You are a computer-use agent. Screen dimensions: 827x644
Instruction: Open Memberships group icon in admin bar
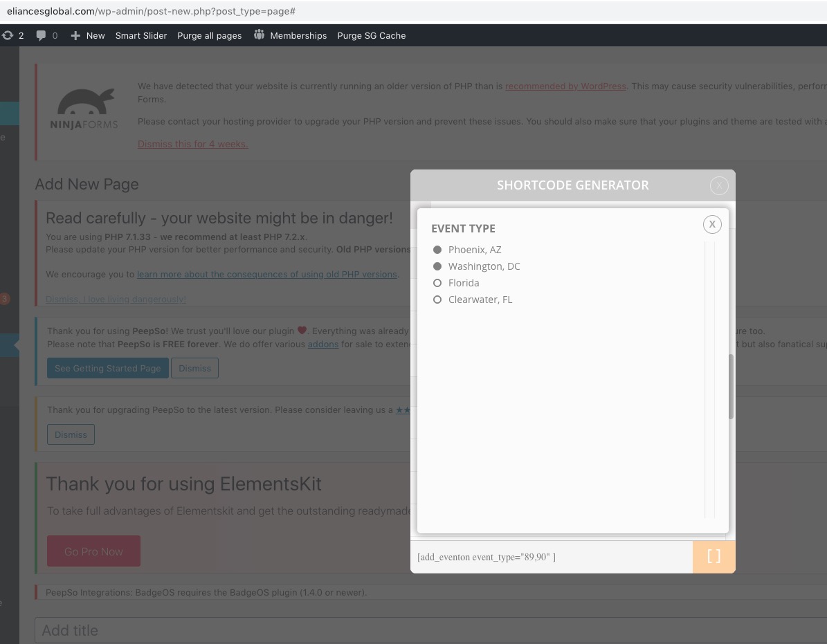(x=259, y=35)
